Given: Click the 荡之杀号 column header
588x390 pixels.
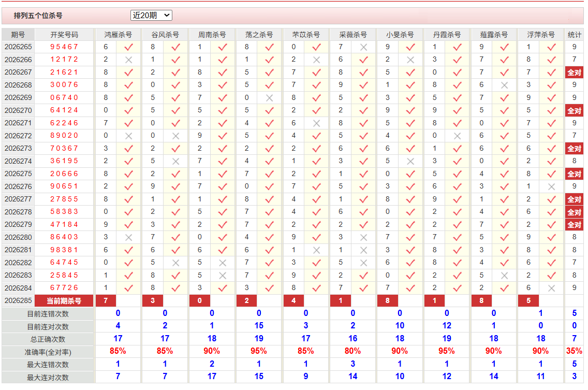Looking at the screenshot, I should pos(259,35).
